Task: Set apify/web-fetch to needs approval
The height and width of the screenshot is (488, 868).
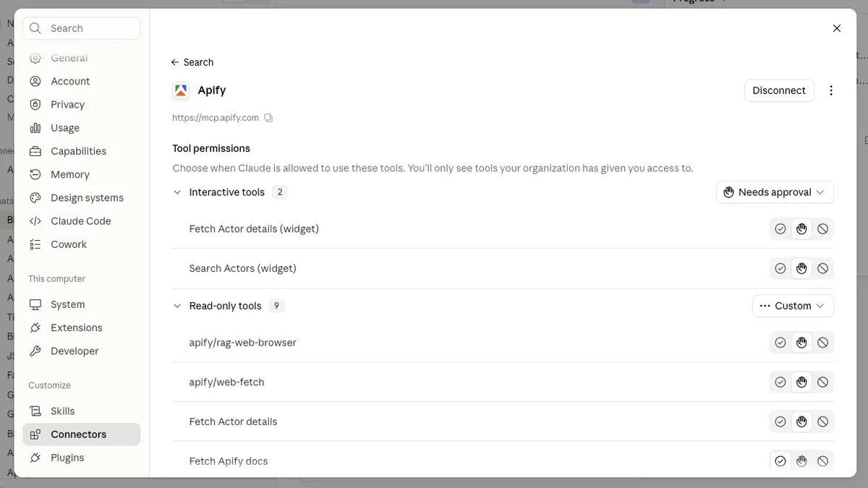Action: pyautogui.click(x=801, y=382)
